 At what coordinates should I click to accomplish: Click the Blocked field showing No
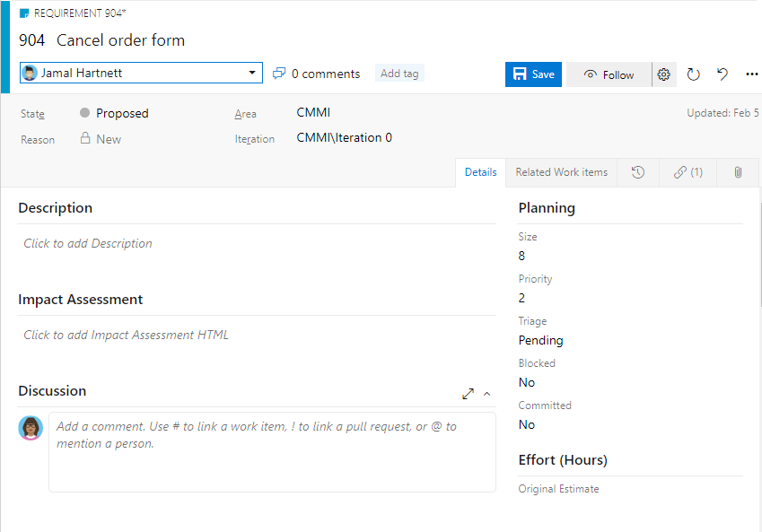tap(526, 382)
